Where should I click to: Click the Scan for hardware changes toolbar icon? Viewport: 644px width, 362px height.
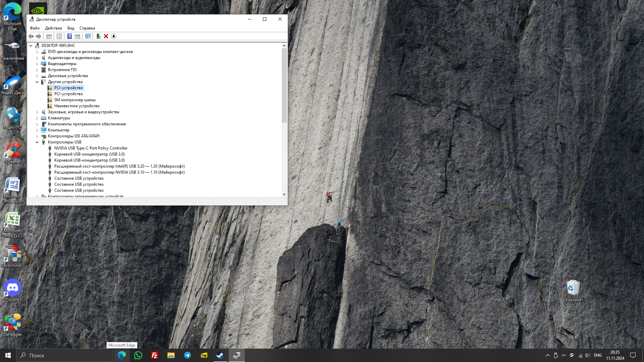click(88, 36)
